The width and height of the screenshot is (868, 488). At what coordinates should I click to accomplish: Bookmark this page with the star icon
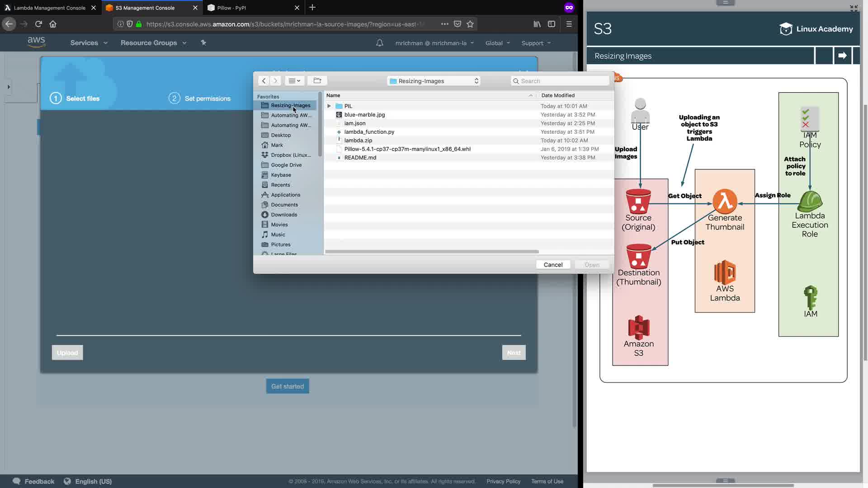point(470,24)
